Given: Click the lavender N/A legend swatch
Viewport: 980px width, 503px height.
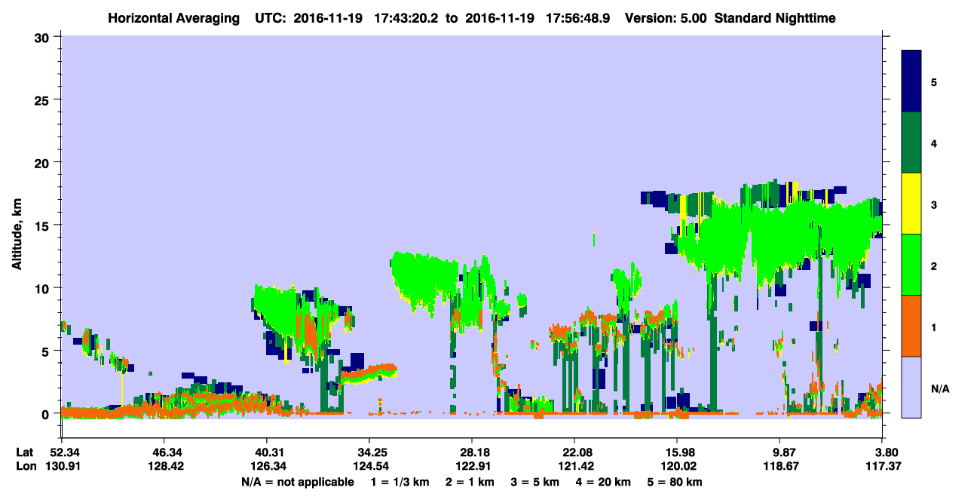Looking at the screenshot, I should [912, 387].
